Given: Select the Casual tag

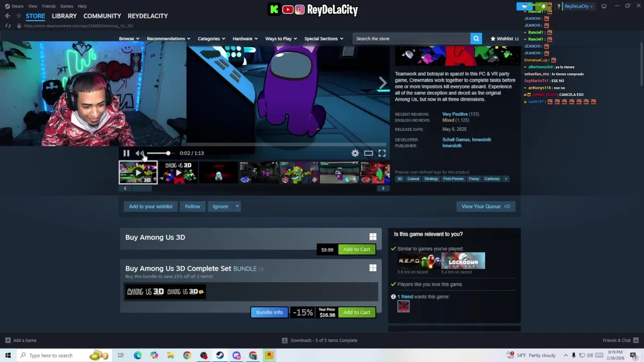Looking at the screenshot, I should click(x=413, y=179).
